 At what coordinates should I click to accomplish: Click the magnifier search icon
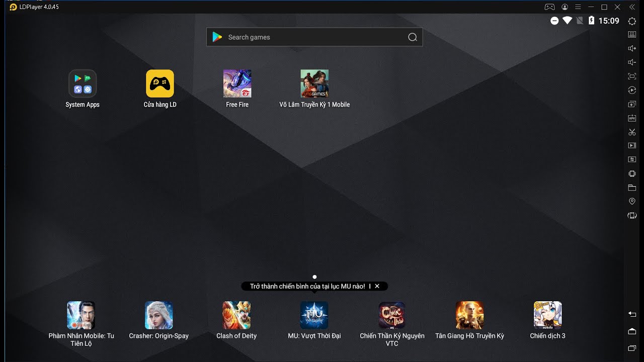[x=413, y=37]
